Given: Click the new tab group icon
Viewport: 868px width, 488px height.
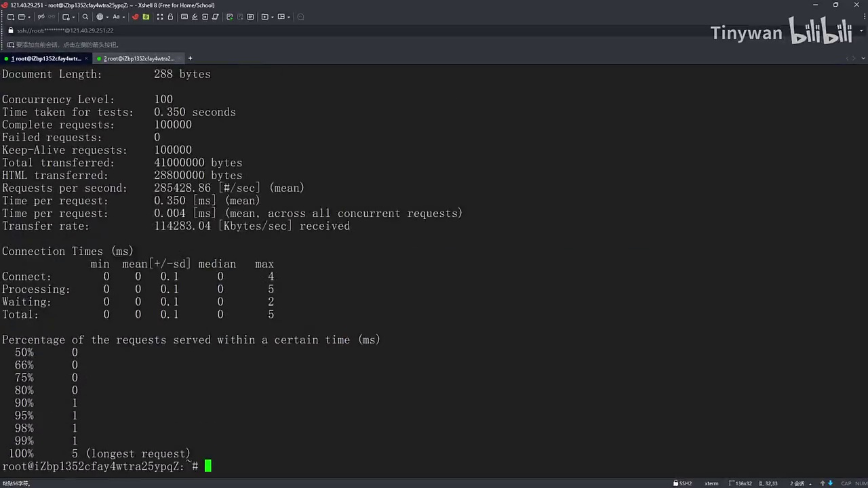Looking at the screenshot, I should (x=264, y=17).
